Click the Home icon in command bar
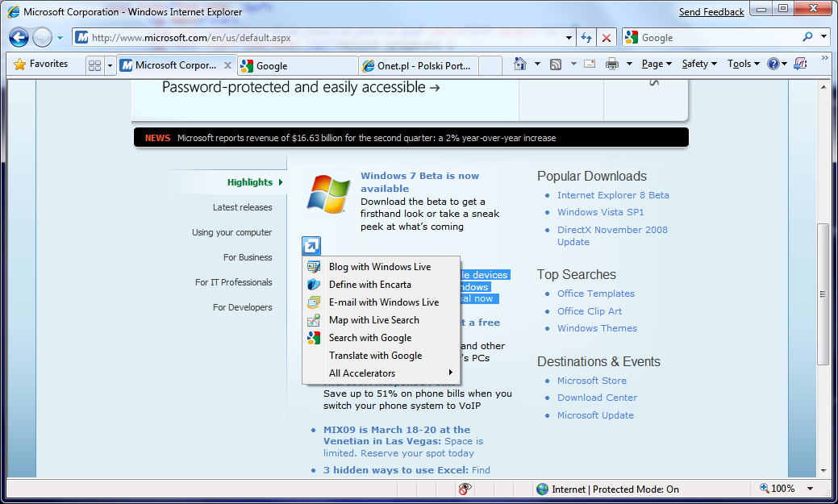The image size is (838, 504). 520,64
